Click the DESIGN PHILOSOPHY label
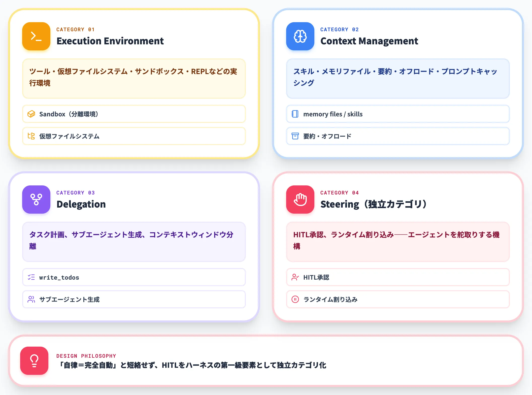Viewport: 532px width, 395px height. [86, 356]
